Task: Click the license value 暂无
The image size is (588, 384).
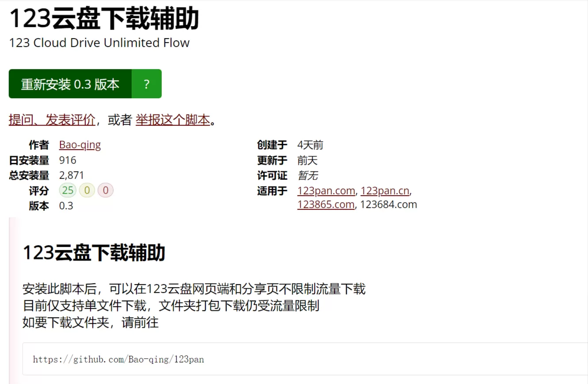Action: (308, 175)
